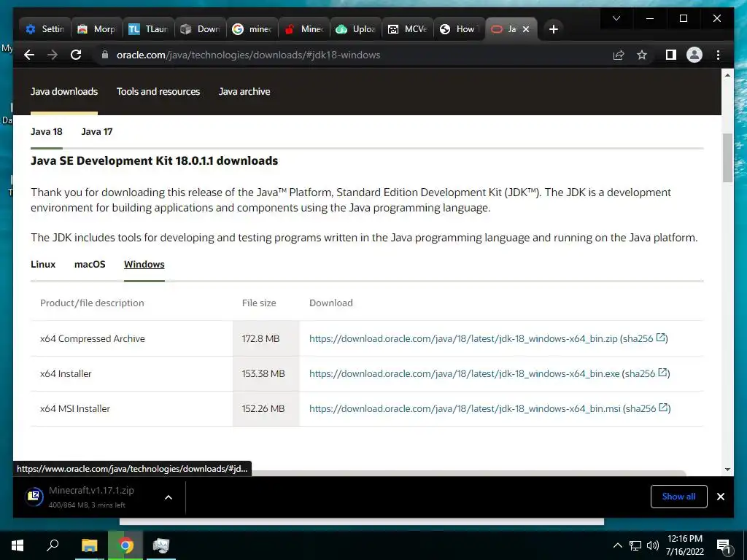747x560 pixels.
Task: Click the Chrome taskbar icon
Action: (x=125, y=545)
